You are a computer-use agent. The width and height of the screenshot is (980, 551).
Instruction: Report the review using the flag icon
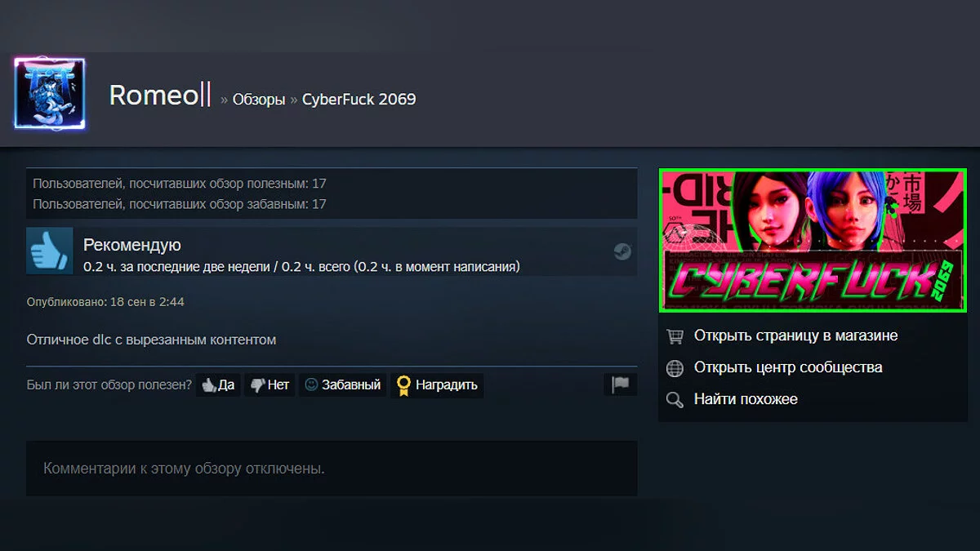(621, 384)
